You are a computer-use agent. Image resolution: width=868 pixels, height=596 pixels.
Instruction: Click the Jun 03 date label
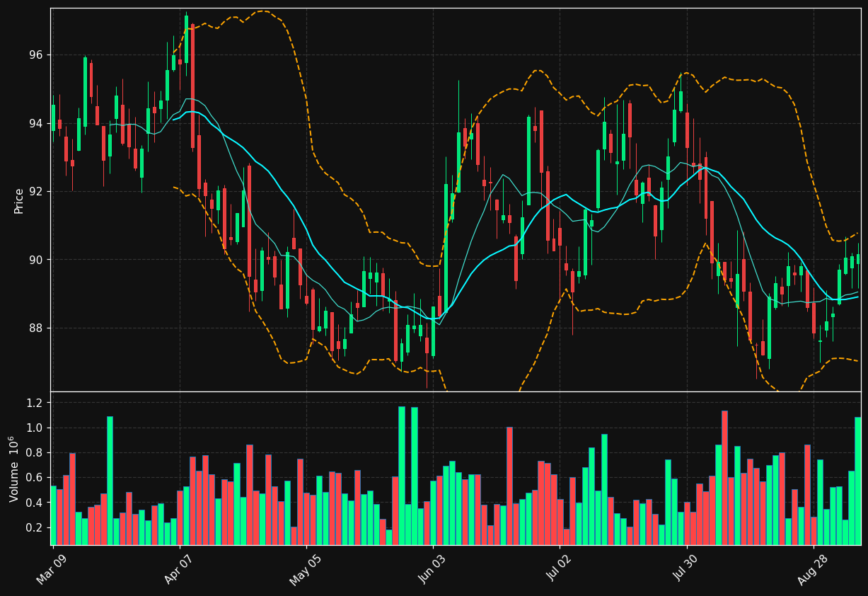coord(433,568)
